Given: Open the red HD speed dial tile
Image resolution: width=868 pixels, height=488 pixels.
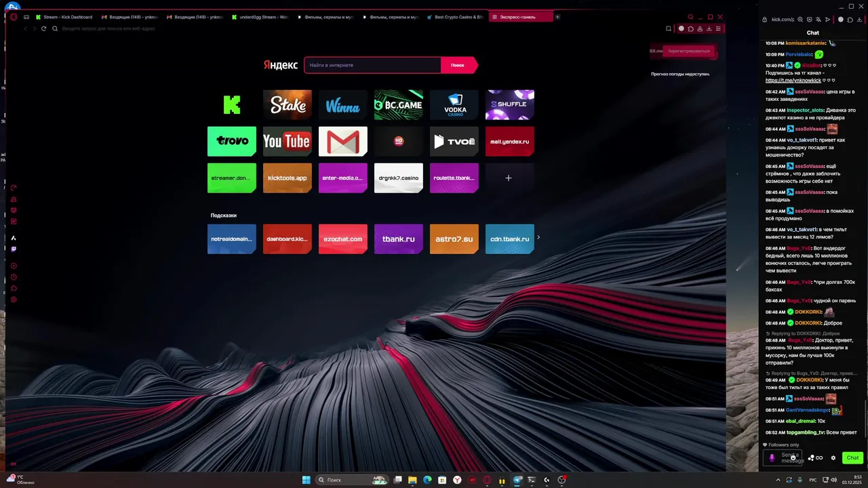Looking at the screenshot, I should tap(399, 141).
